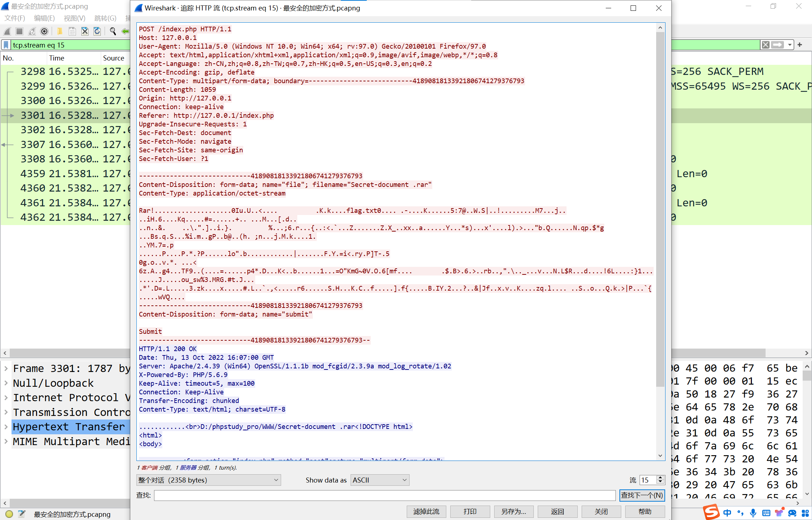Click the find packet magnifier icon
This screenshot has height=520, width=812.
[113, 32]
